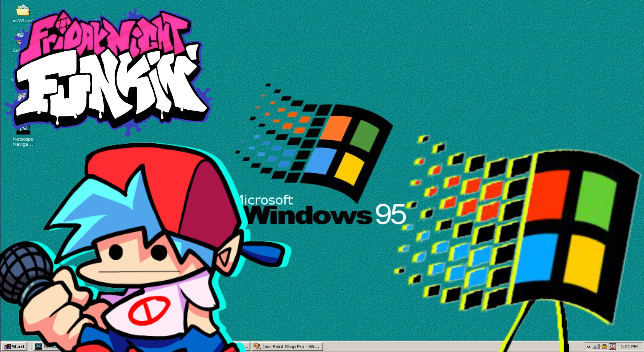The width and height of the screenshot is (644, 352).
Task: Click the red M tray icon
Action: pos(612,347)
